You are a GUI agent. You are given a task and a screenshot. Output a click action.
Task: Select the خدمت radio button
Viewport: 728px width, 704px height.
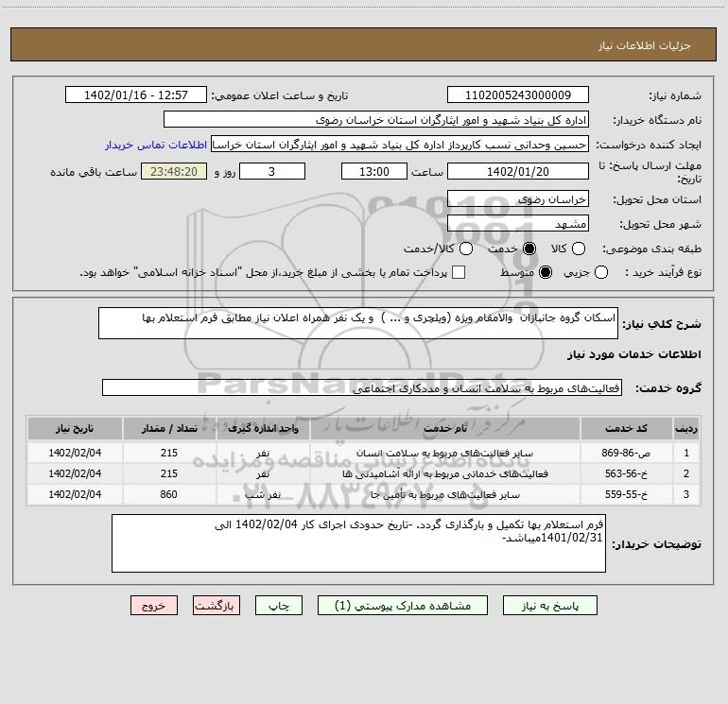(x=529, y=249)
